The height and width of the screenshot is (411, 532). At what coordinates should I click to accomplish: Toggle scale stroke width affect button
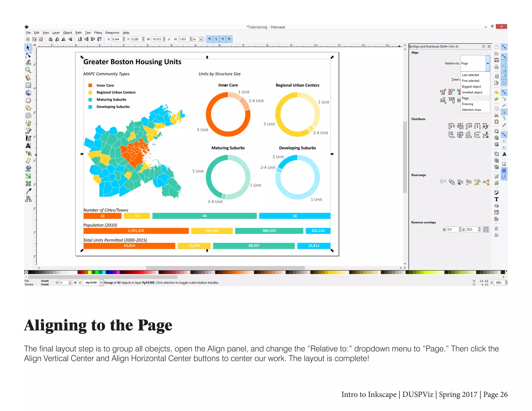tap(209, 39)
